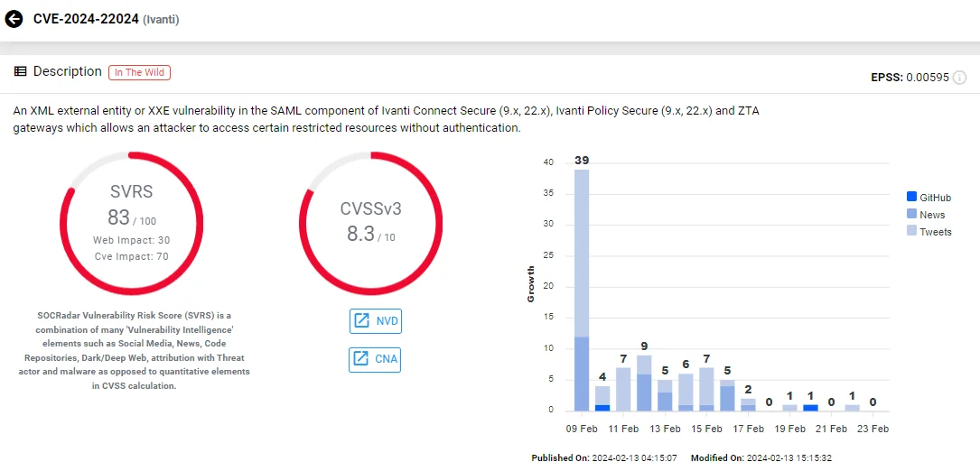Click the 23 Feb axis label
The height and width of the screenshot is (471, 980).
(x=873, y=429)
